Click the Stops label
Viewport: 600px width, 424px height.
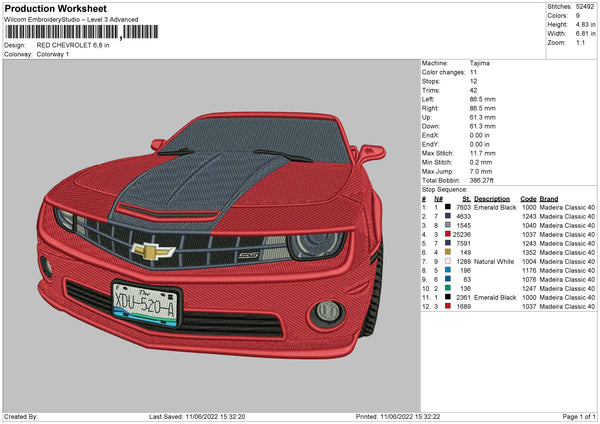pyautogui.click(x=431, y=82)
